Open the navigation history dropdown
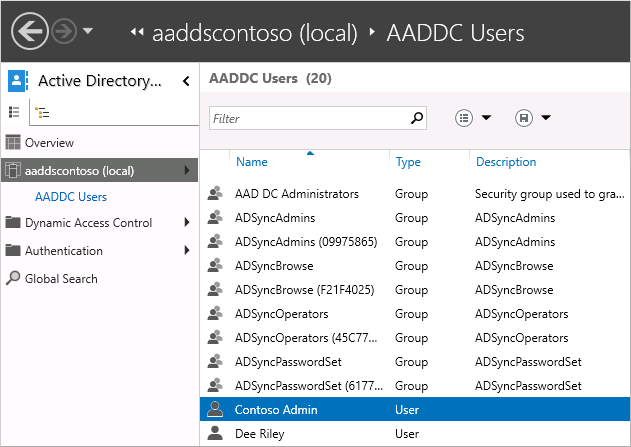The height and width of the screenshot is (447, 631). pos(88,31)
